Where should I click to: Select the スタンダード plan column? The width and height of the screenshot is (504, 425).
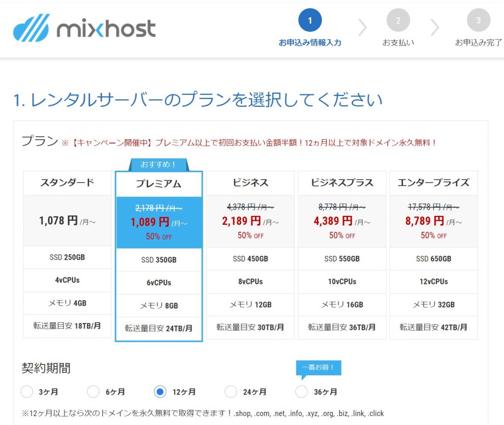tap(66, 182)
